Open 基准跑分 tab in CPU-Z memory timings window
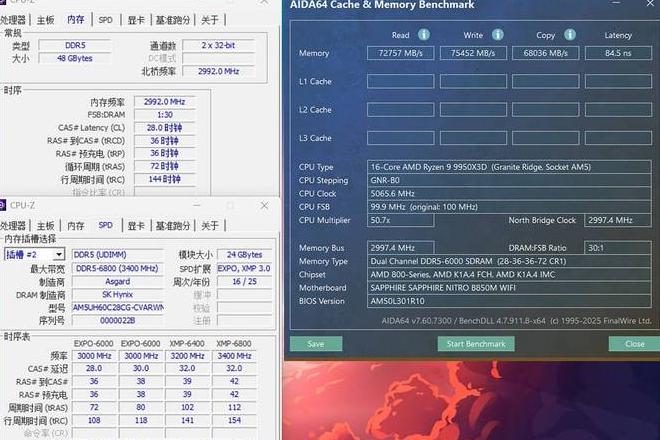Viewport: 660px width, 440px height. tap(173, 20)
